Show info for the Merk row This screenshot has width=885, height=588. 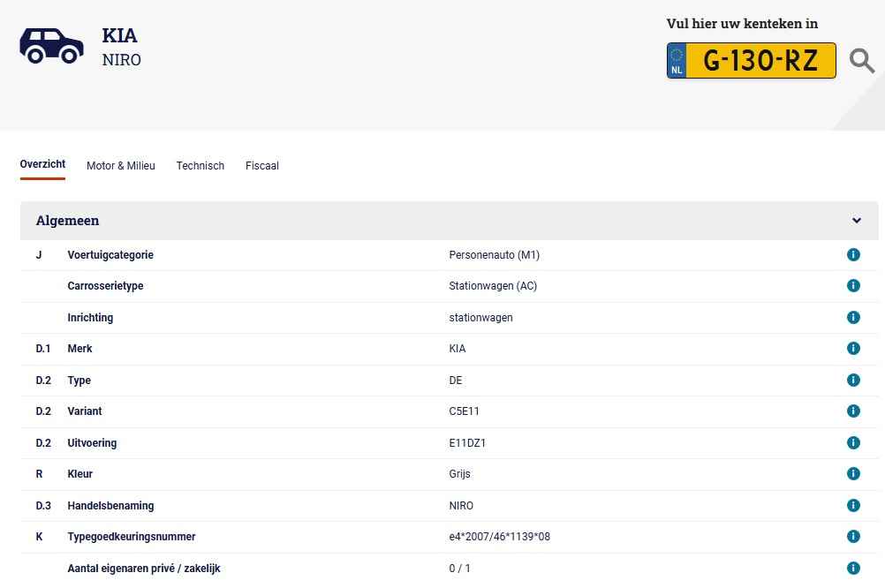(x=853, y=348)
